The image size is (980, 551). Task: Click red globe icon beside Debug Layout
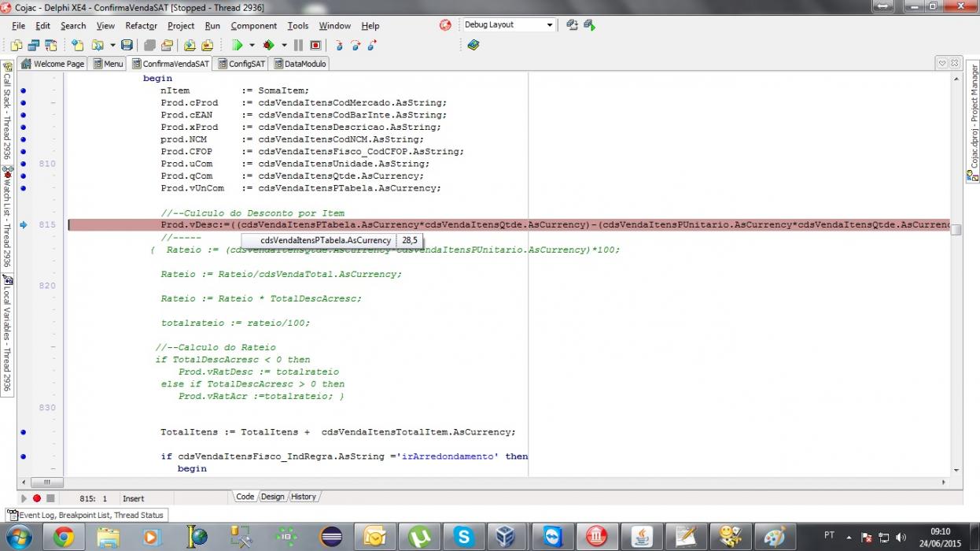click(445, 25)
